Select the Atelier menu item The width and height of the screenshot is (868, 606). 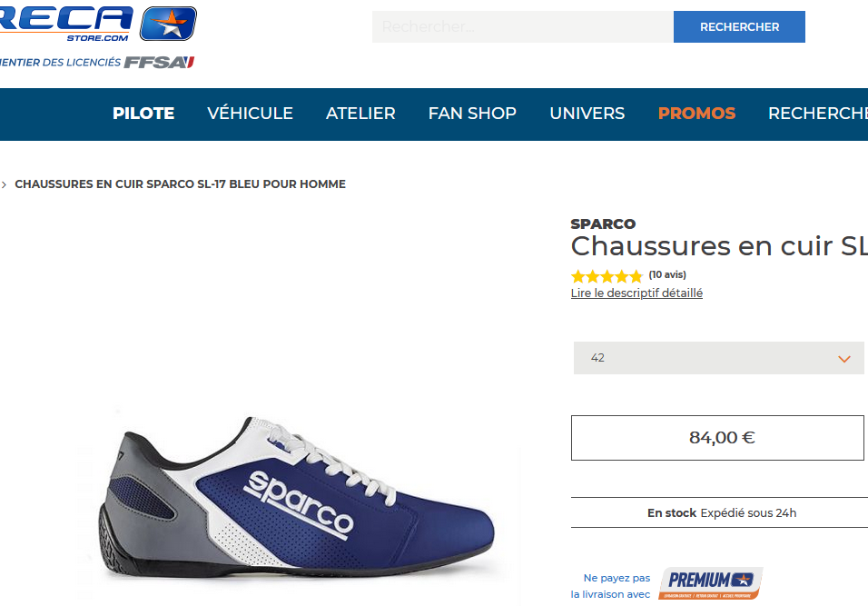click(x=360, y=114)
